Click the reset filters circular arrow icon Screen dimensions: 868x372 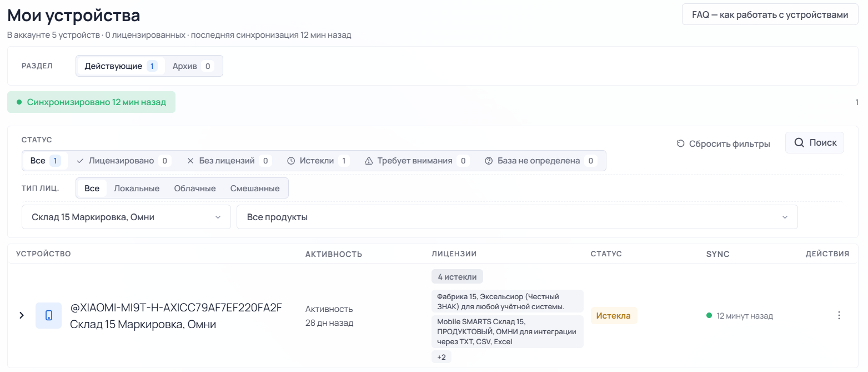[680, 143]
